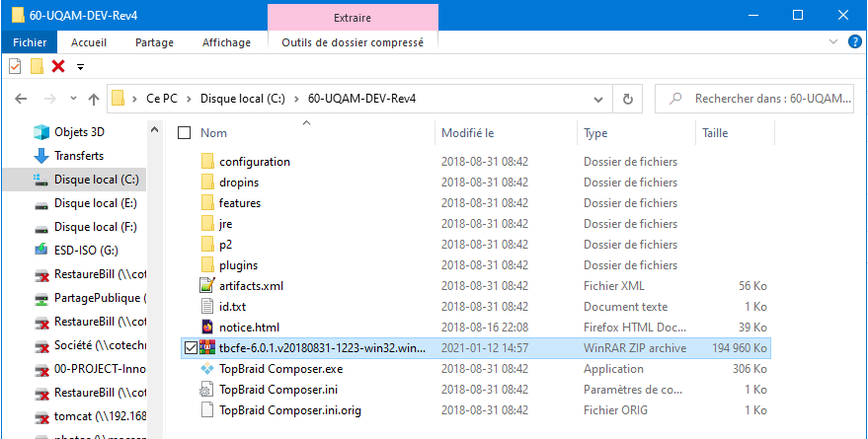Open quick access toolbar customize dropdown
This screenshot has height=439, width=868.
(x=80, y=67)
